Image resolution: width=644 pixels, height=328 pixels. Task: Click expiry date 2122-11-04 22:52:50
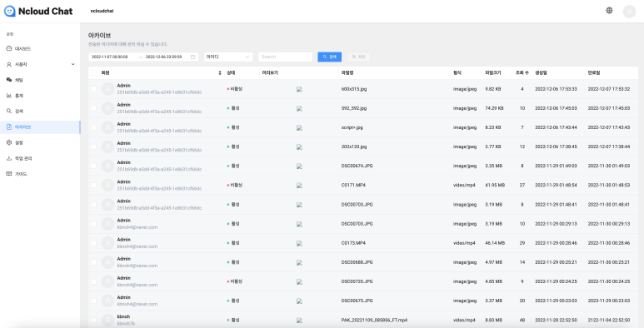[x=609, y=321]
